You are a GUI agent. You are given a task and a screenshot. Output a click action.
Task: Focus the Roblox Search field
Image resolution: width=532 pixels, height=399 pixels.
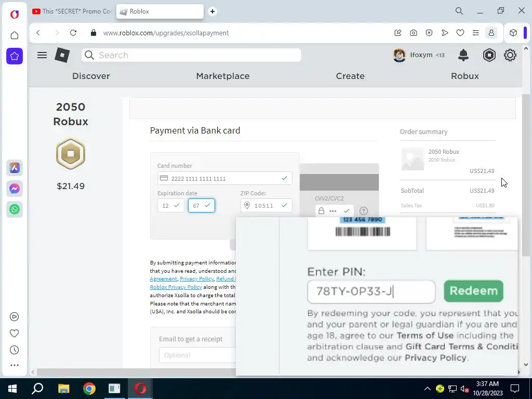coord(191,55)
